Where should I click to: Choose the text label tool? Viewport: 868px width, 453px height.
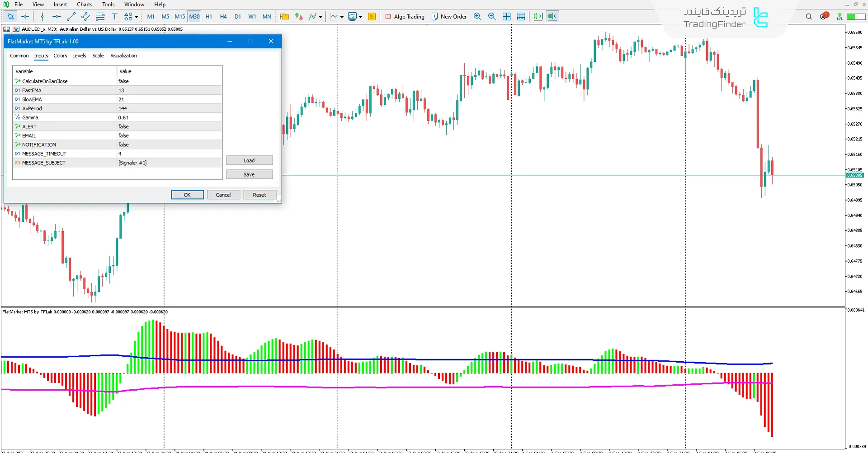[114, 17]
